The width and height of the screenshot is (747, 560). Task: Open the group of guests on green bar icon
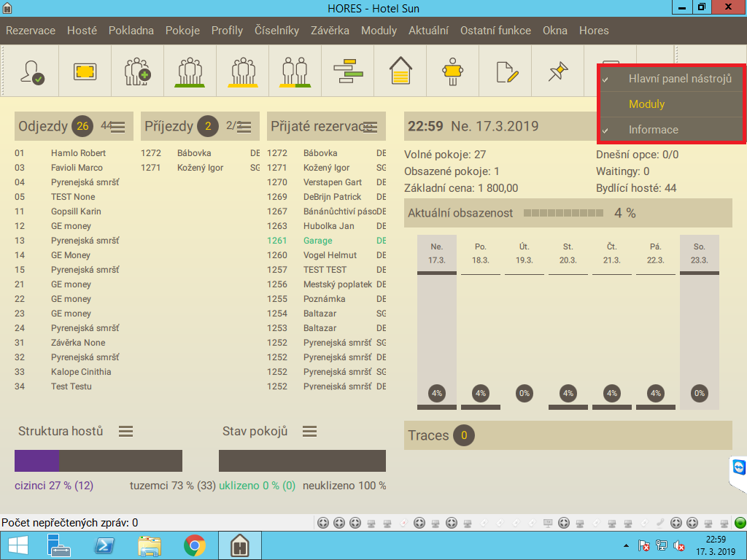click(x=190, y=71)
